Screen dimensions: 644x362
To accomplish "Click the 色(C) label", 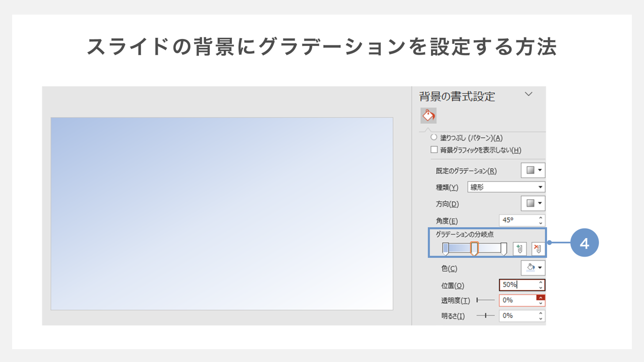I will tap(449, 268).
